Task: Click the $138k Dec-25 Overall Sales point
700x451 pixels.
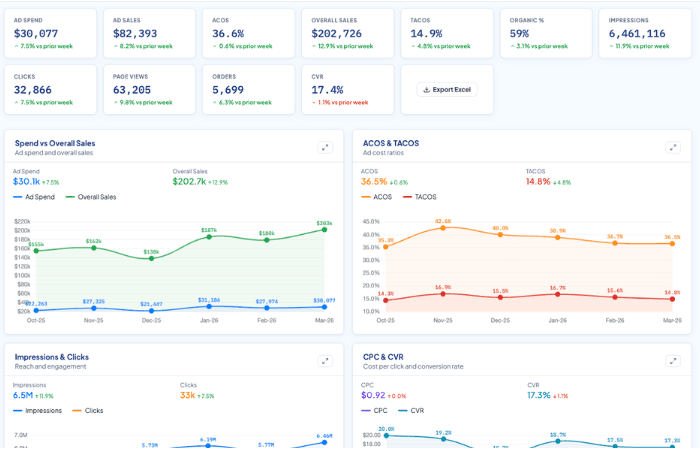Action: [151, 259]
